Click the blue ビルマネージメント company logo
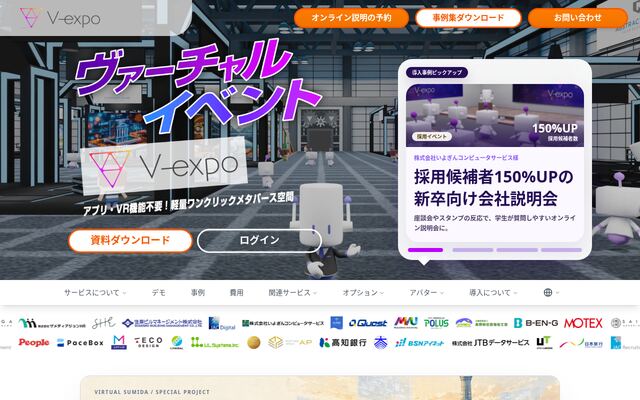This screenshot has height=400, width=640. pyautogui.click(x=162, y=323)
